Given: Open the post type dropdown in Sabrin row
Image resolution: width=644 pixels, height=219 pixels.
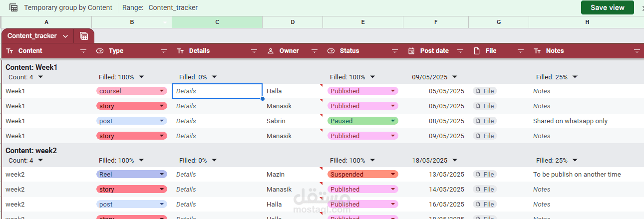Looking at the screenshot, I should [162, 121].
